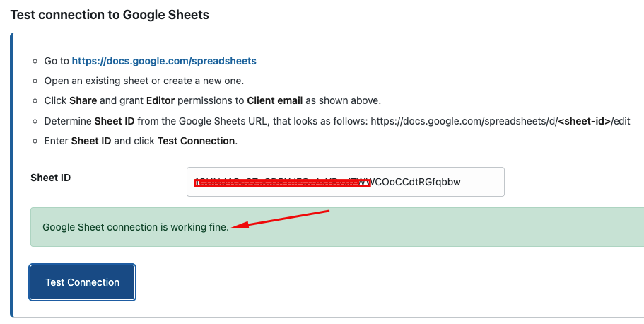Click the bullet before "Open an existing sheet"
Screen dimensions: 644x324
pos(35,81)
